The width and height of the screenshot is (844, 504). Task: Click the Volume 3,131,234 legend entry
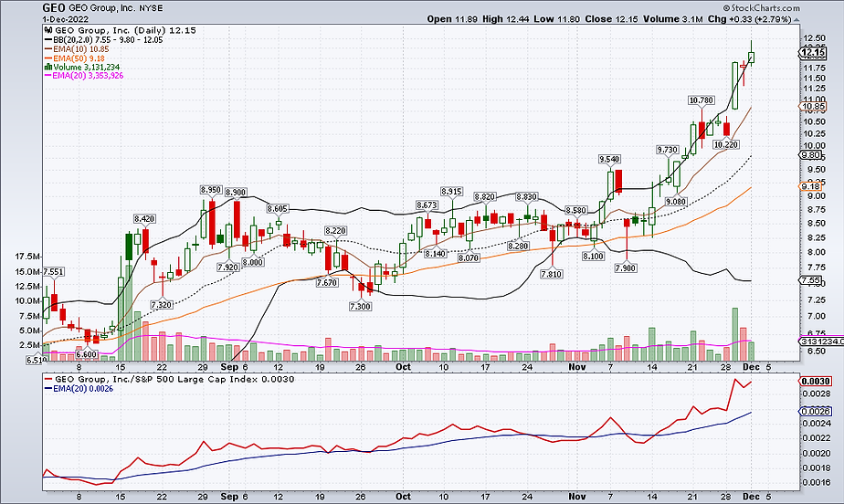[86, 68]
